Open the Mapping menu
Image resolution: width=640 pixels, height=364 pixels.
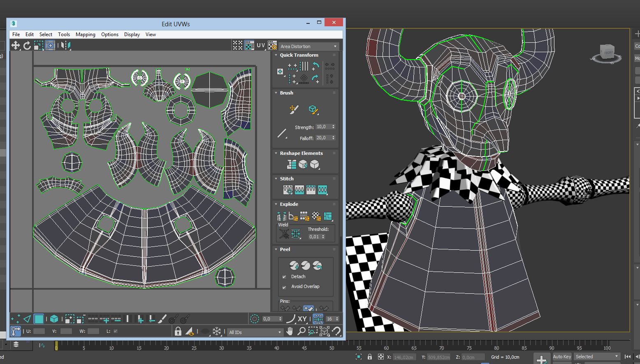tap(85, 35)
